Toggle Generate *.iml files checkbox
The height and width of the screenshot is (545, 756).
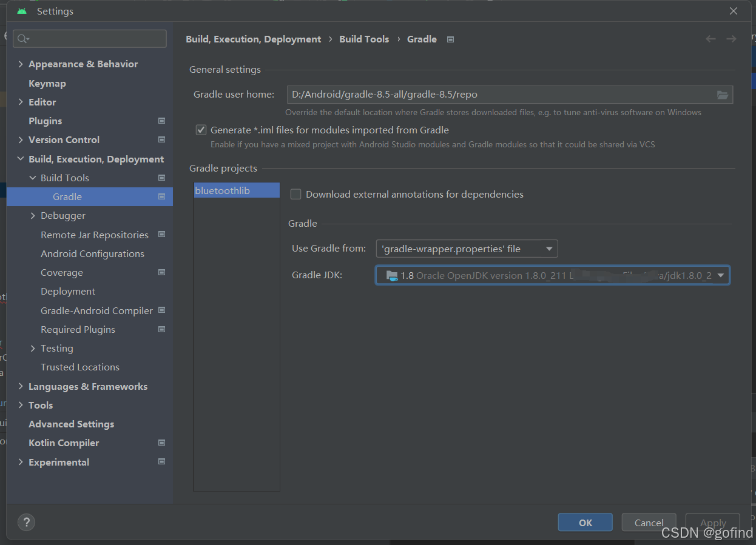[201, 130]
